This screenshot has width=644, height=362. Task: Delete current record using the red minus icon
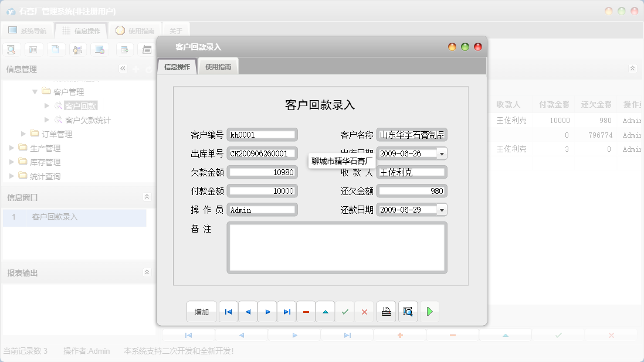click(x=306, y=312)
